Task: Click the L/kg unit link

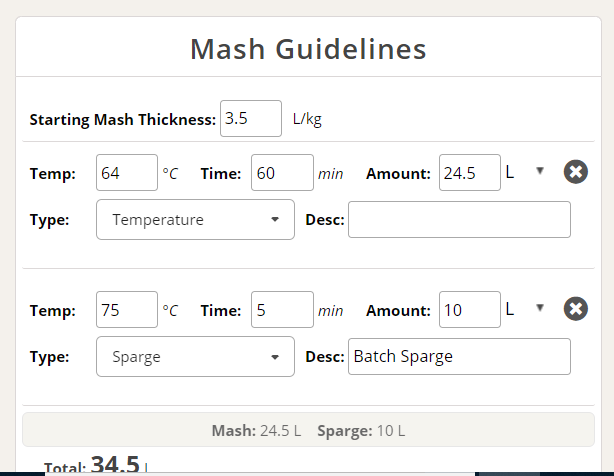Action: (307, 119)
